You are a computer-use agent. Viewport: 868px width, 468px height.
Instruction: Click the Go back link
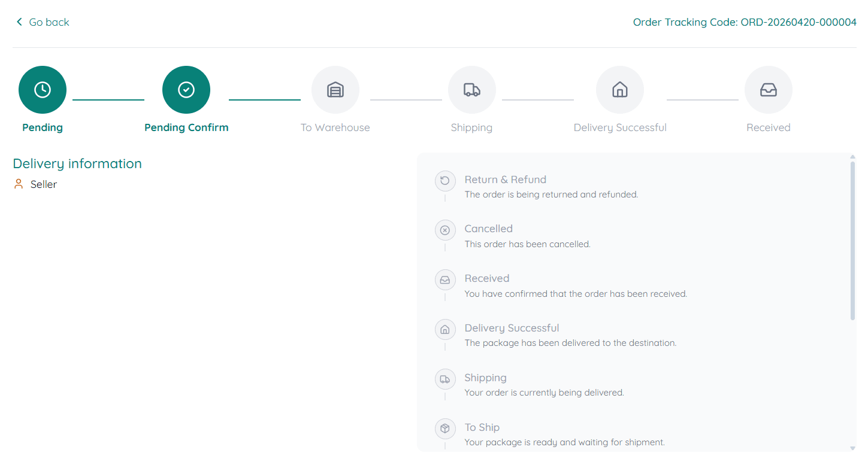49,22
